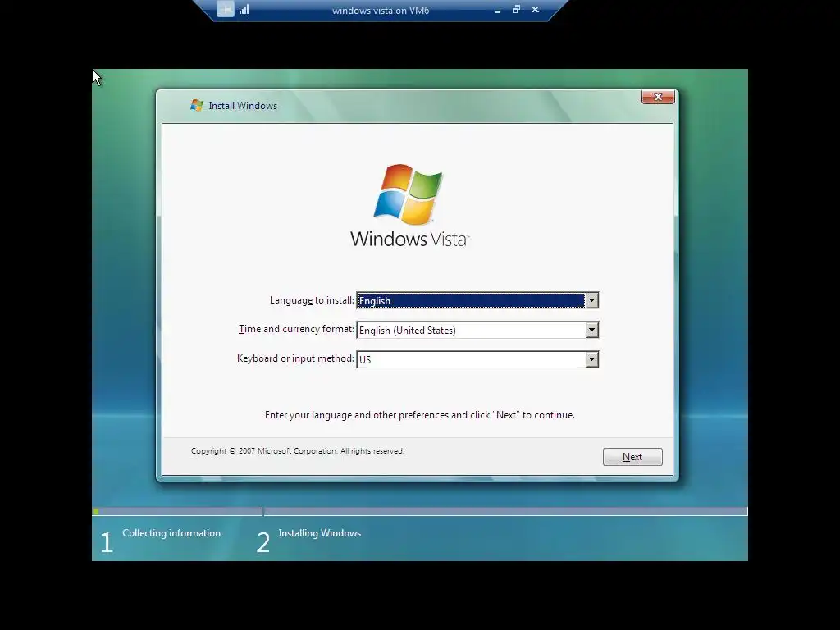Expand the Time and currency format dropdown arrow

(x=591, y=330)
